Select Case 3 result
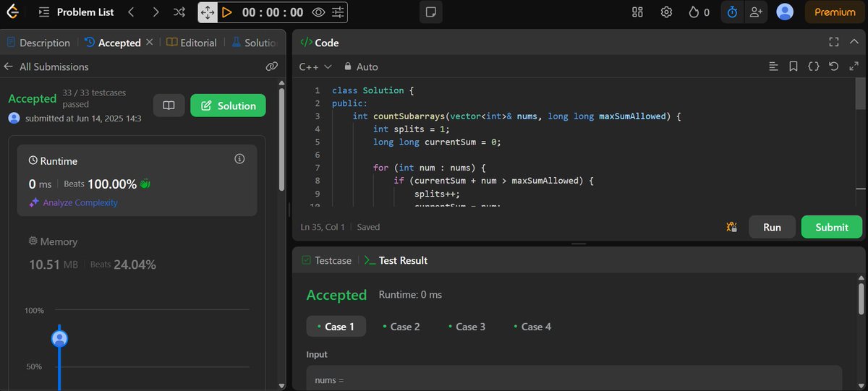The height and width of the screenshot is (391, 868). click(467, 327)
